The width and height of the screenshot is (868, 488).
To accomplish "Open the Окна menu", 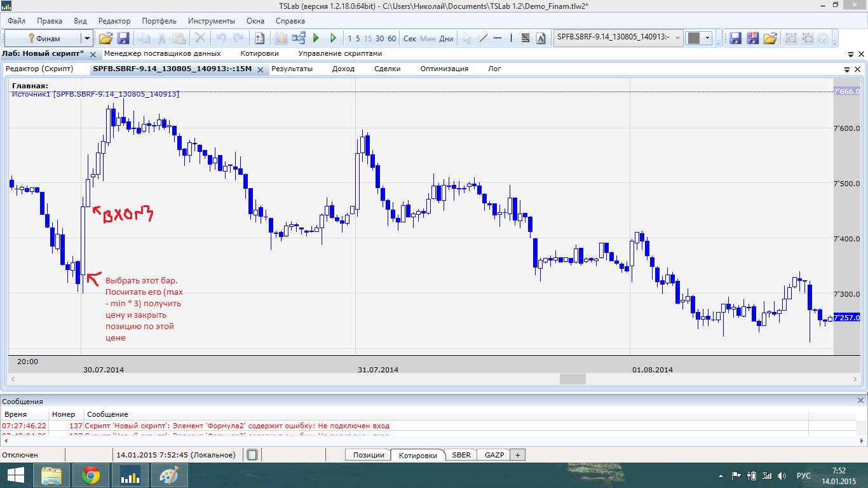I will (255, 21).
